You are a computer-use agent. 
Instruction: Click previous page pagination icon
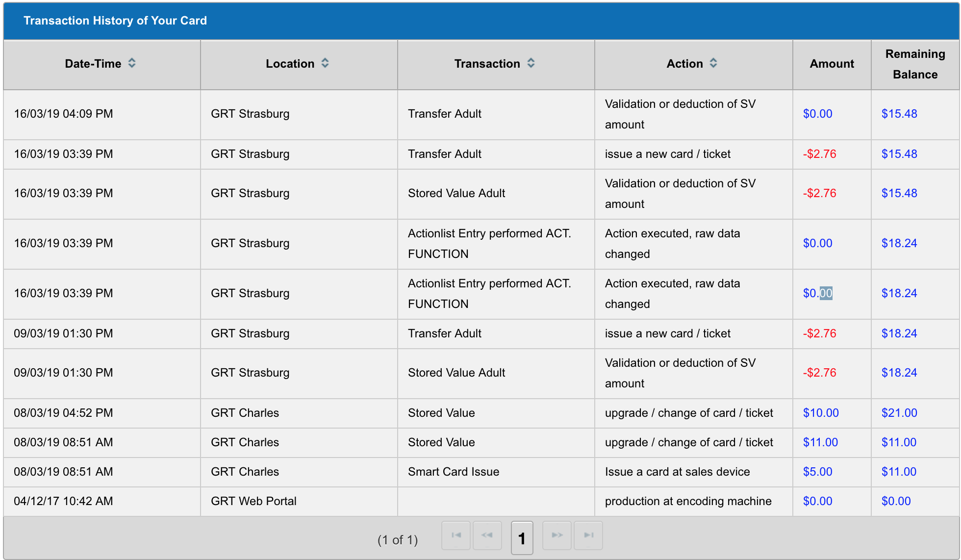tap(487, 535)
